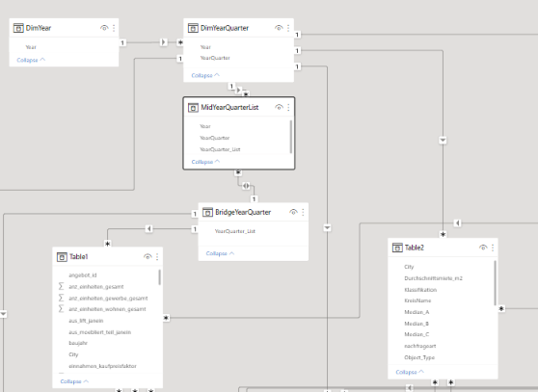Click the BridgeYearQuarter table icon

pos(207,213)
